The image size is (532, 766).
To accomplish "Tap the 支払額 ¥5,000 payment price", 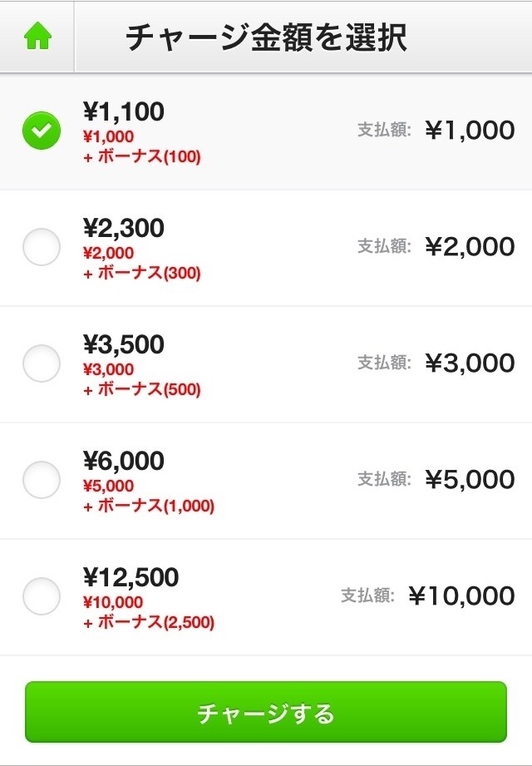I will 470,480.
